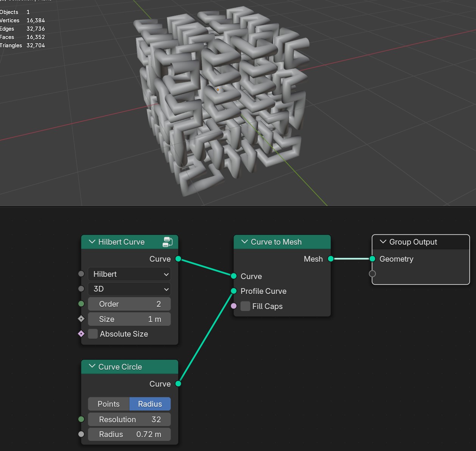Collapse the Curve to Mesh node
Screen dimensions: 476x451
point(244,242)
